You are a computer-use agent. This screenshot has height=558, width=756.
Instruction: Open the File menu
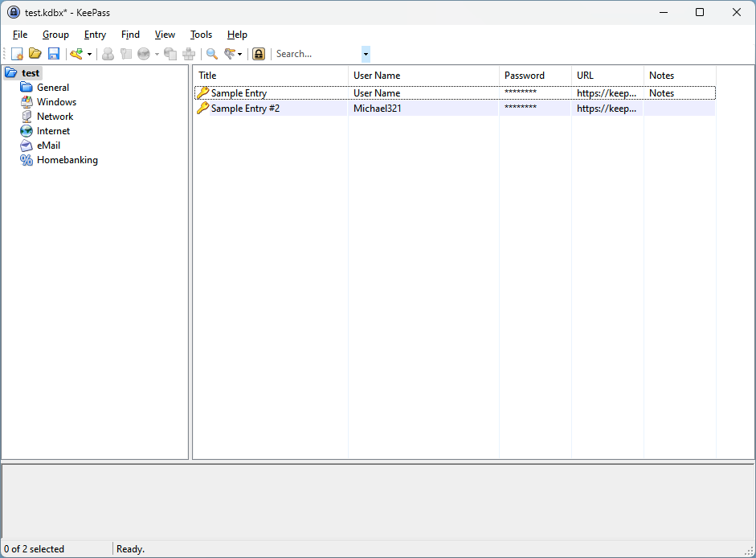pyautogui.click(x=20, y=35)
